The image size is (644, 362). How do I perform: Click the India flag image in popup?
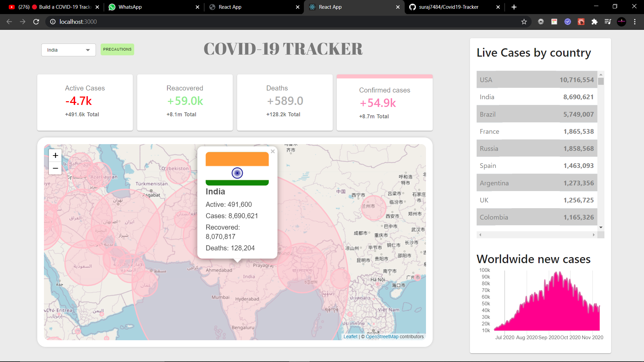coord(237,169)
